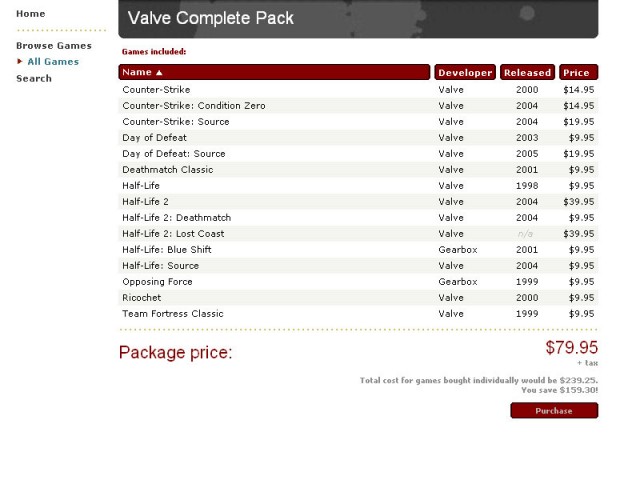640x480 pixels.
Task: Go to Search in sidebar
Action: click(34, 78)
